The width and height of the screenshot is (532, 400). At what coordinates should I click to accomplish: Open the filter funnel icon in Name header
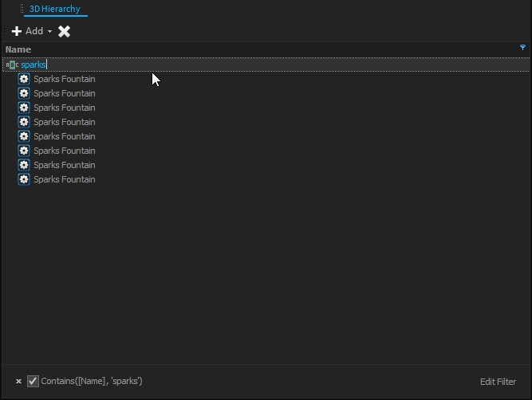[x=522, y=49]
